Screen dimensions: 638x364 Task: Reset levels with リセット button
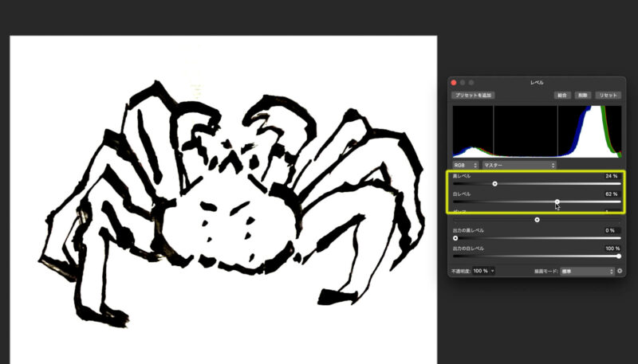(608, 95)
